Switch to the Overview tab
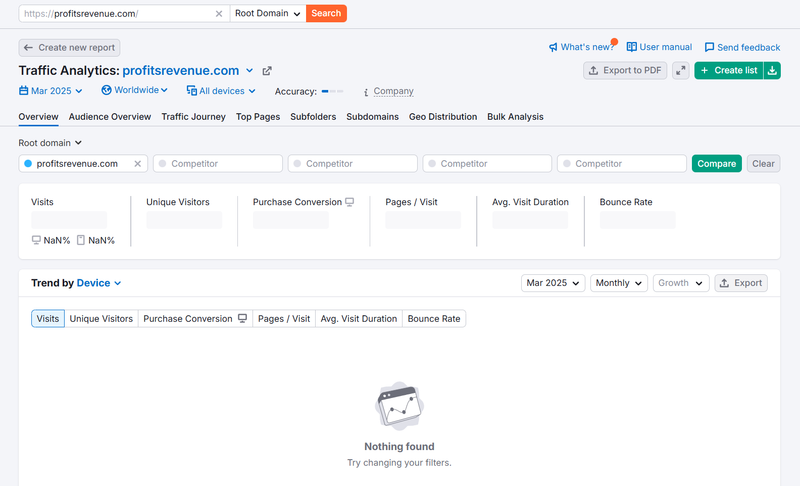This screenshot has width=800, height=486. point(38,117)
